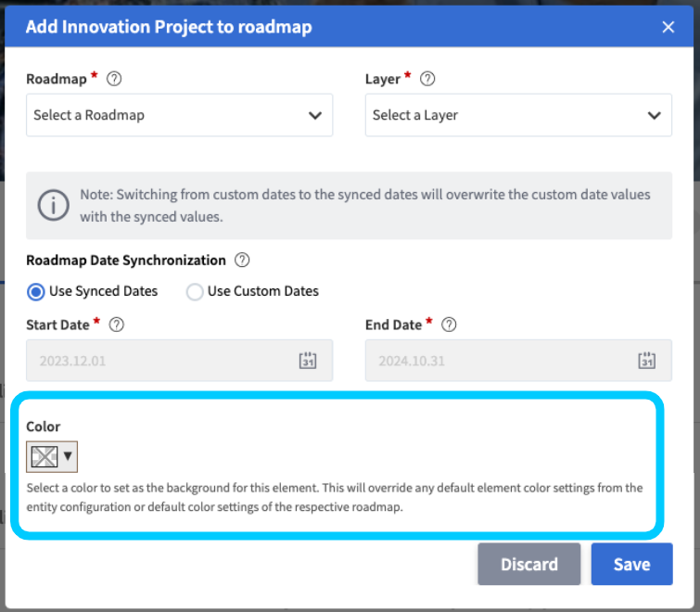This screenshot has height=612, width=700.
Task: Select the Use Synced Dates radio button
Action: 36,292
